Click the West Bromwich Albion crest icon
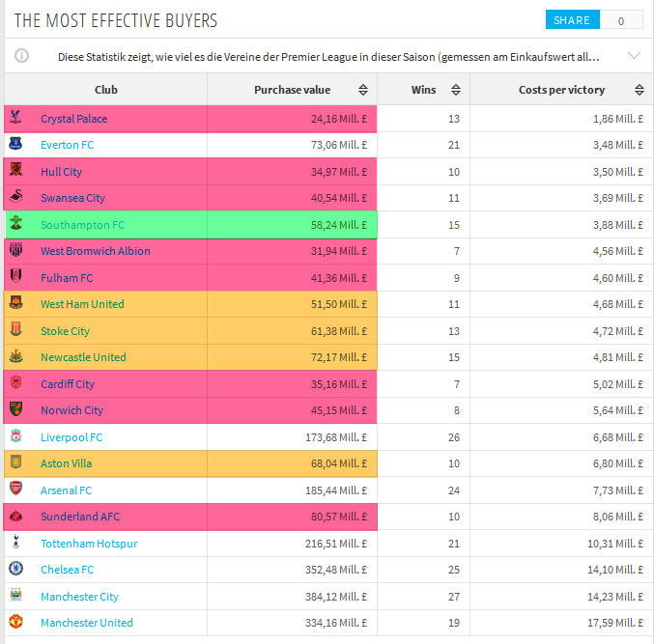The width and height of the screenshot is (654, 644). coord(15,250)
